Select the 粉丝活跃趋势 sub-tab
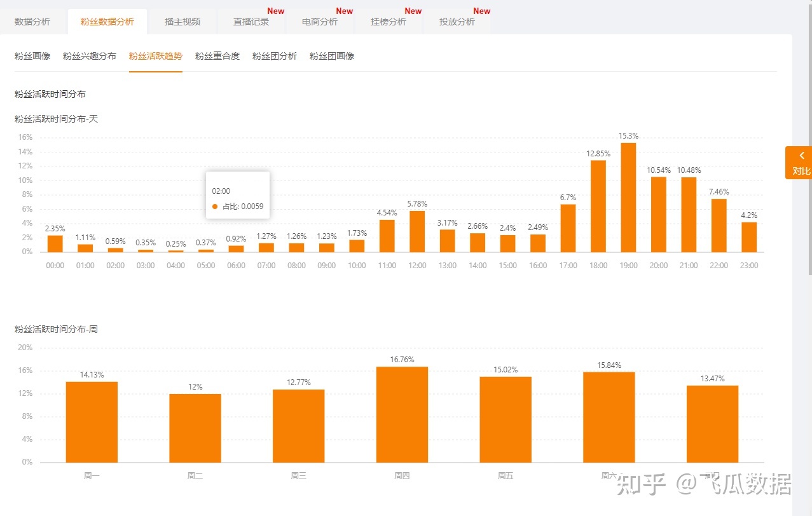 [156, 56]
